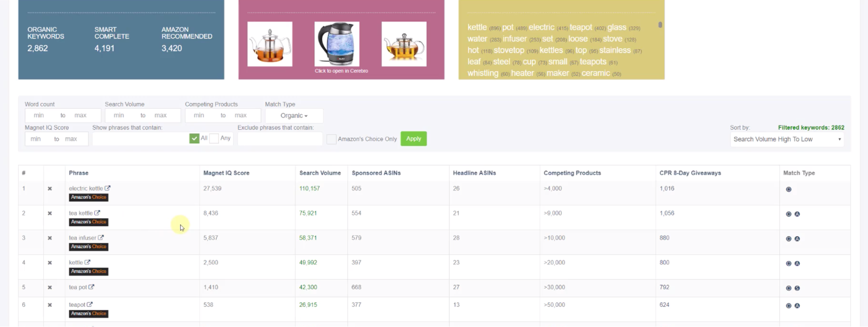Open electric kettle external link icon
868x327 pixels.
107,188
